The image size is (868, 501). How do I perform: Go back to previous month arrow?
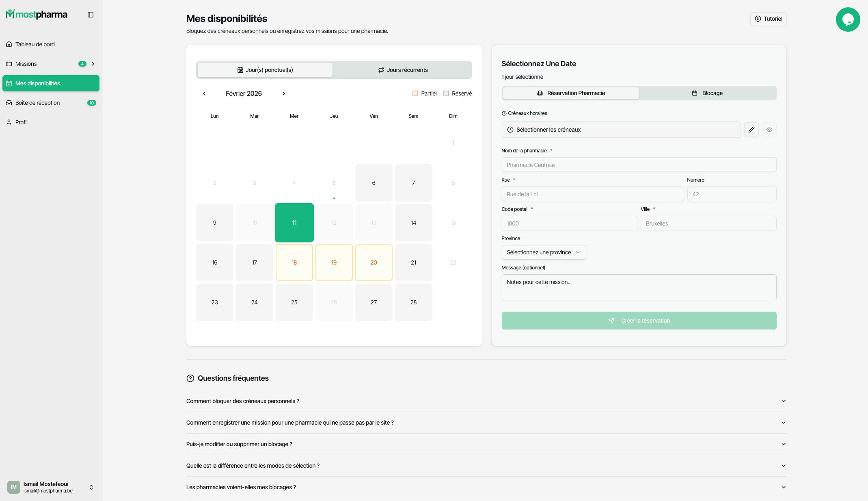(204, 93)
